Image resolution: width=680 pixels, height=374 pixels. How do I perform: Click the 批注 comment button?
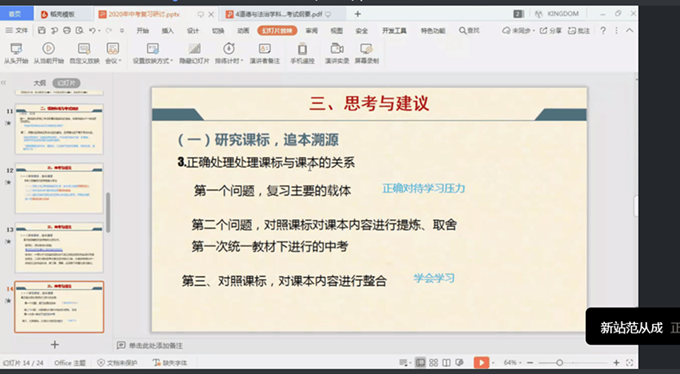pyautogui.click(x=579, y=30)
